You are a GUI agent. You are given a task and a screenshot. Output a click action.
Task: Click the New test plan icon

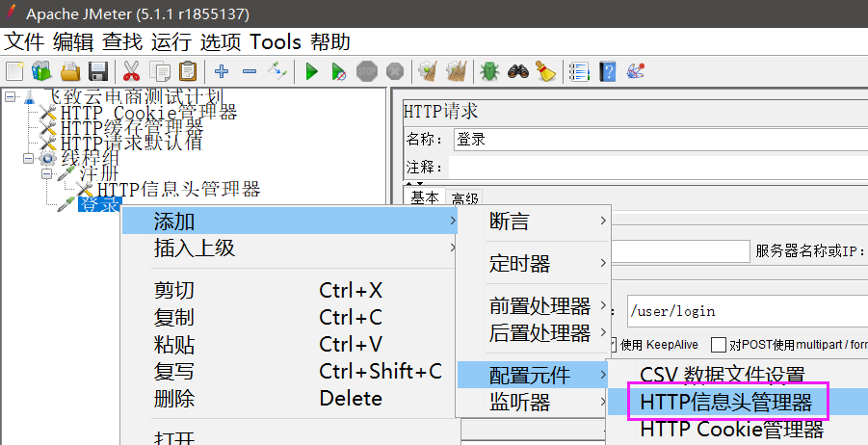pos(15,71)
